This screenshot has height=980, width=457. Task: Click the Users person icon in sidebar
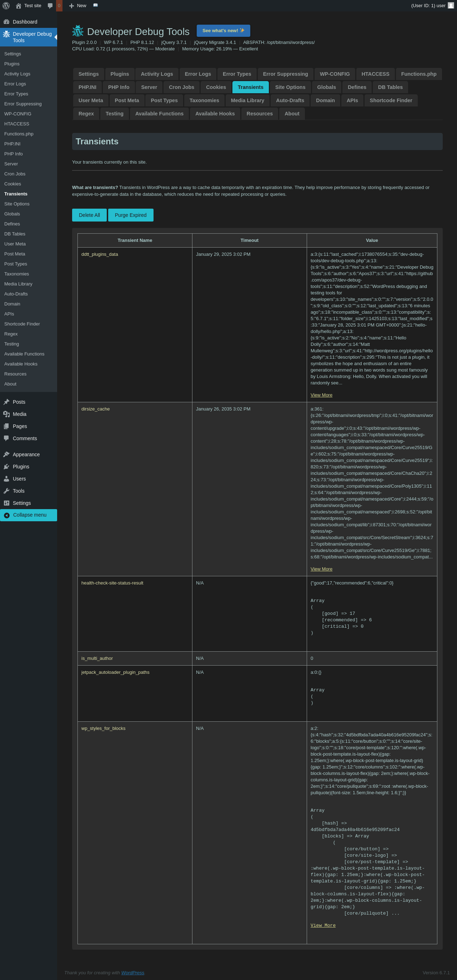point(6,479)
